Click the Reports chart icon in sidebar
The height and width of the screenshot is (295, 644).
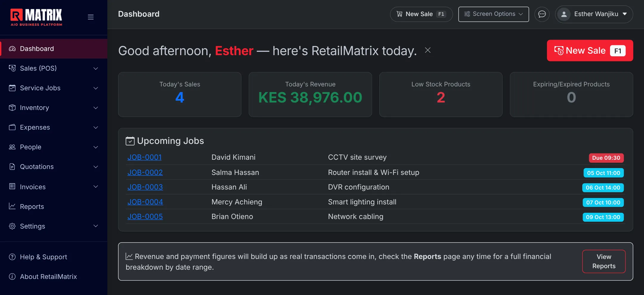[x=12, y=206]
